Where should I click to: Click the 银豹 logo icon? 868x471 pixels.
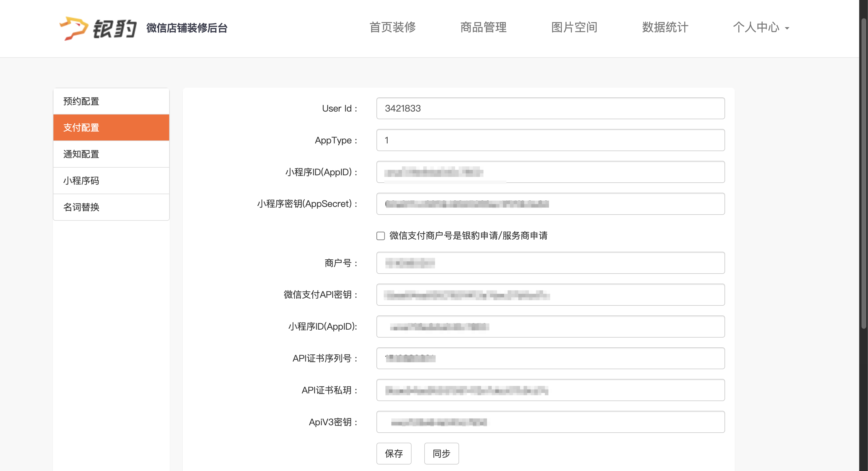coord(98,28)
